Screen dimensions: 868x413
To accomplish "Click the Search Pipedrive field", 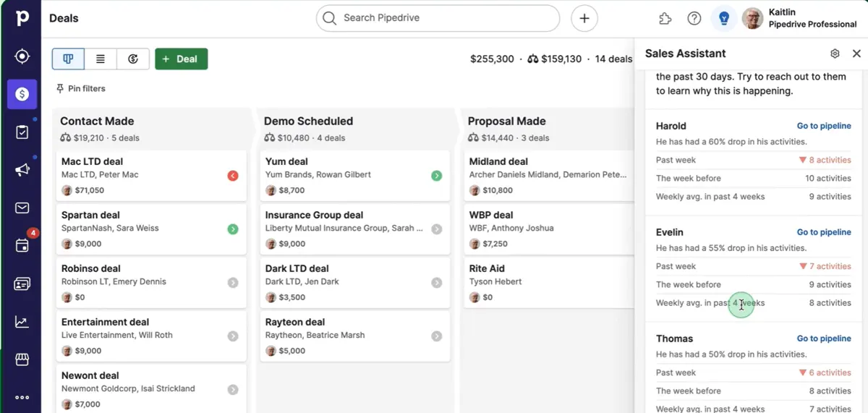I will pos(438,18).
